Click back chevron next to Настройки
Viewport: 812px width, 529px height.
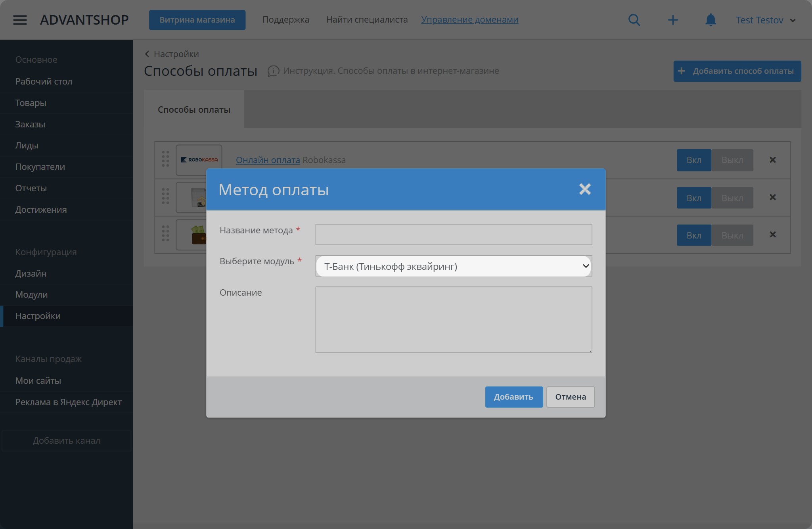pos(147,54)
